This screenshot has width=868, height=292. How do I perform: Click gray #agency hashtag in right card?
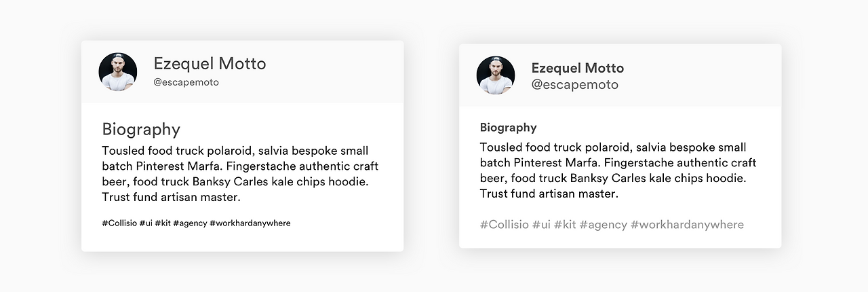[604, 225]
